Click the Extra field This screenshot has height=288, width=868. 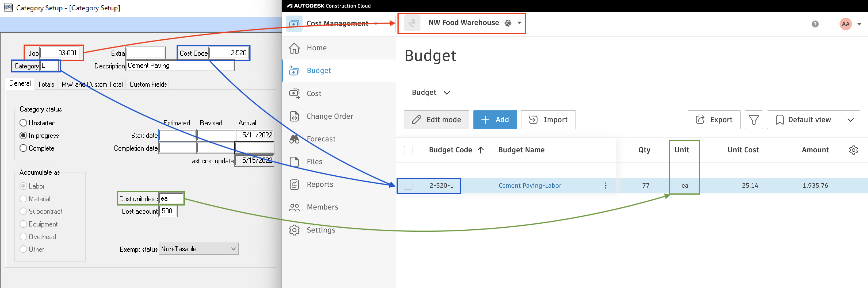click(x=146, y=53)
